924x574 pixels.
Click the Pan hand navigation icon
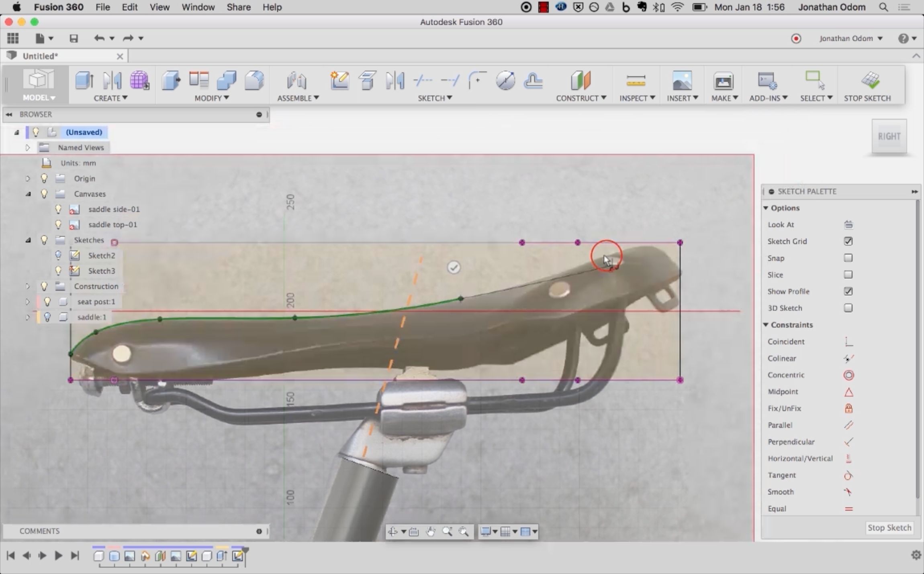point(431,532)
